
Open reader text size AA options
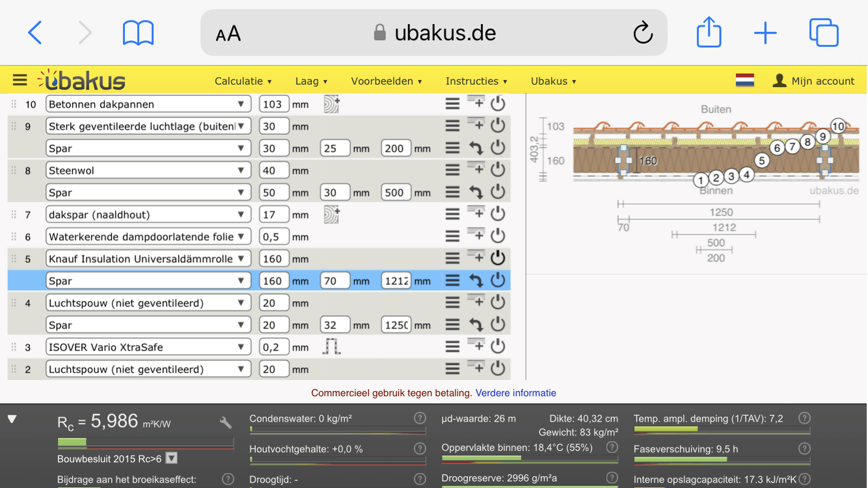click(x=228, y=34)
